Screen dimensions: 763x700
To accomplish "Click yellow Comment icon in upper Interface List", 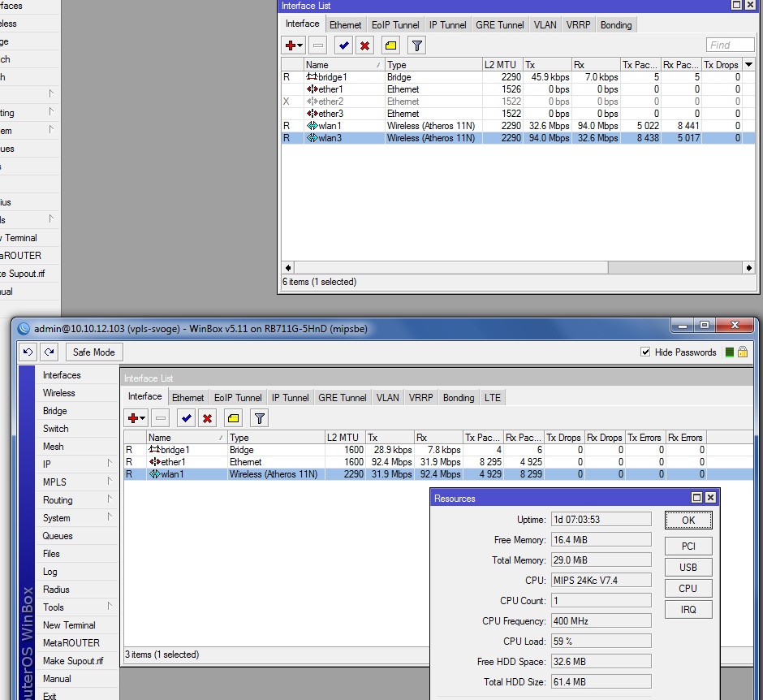I will (390, 45).
